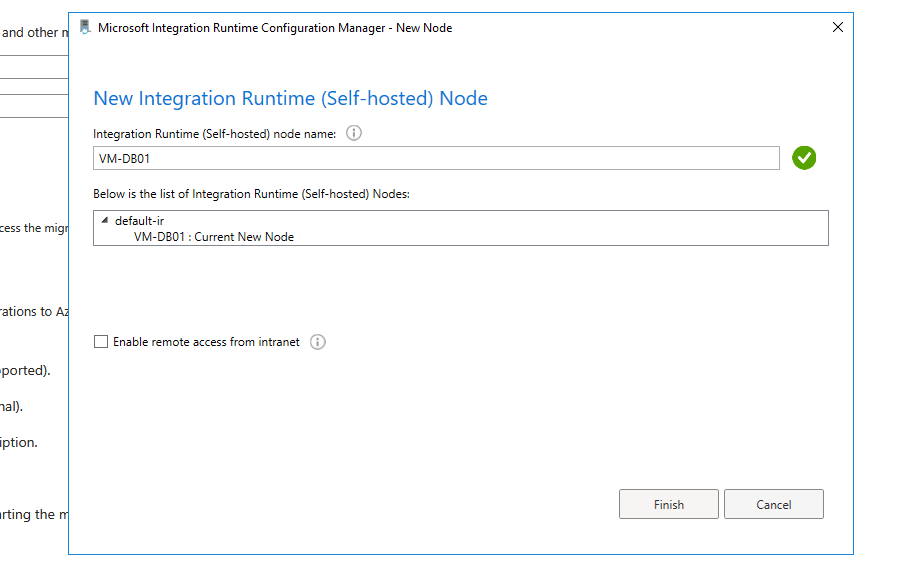
Task: Click the New Integration Runtime Node heading
Action: (290, 98)
